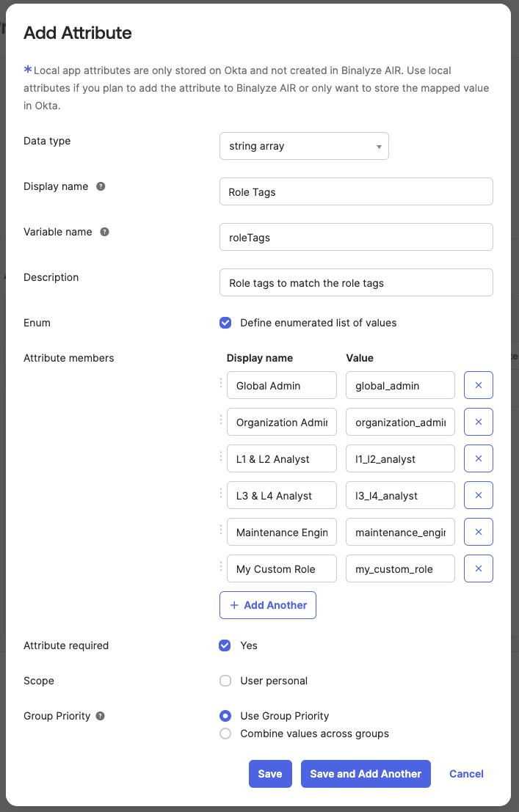The width and height of the screenshot is (519, 812).
Task: Click the Display name help icon
Action: pyautogui.click(x=101, y=186)
